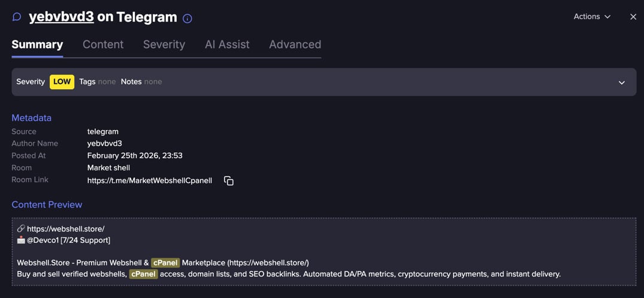Close the detail panel with the X
Viewport: 644px width, 298px height.
pyautogui.click(x=633, y=17)
